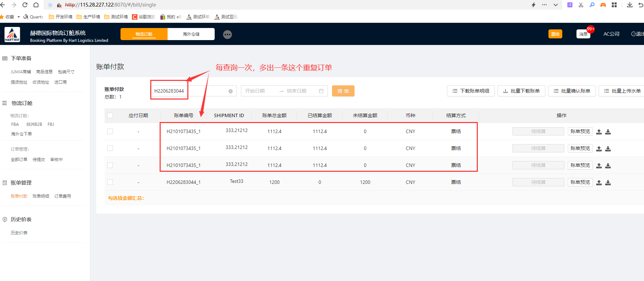Switch to the 海外仓储 tab

click(191, 34)
